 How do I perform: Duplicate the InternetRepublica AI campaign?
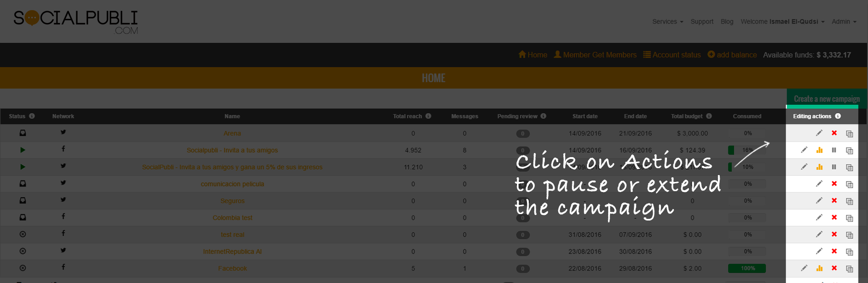pyautogui.click(x=849, y=252)
